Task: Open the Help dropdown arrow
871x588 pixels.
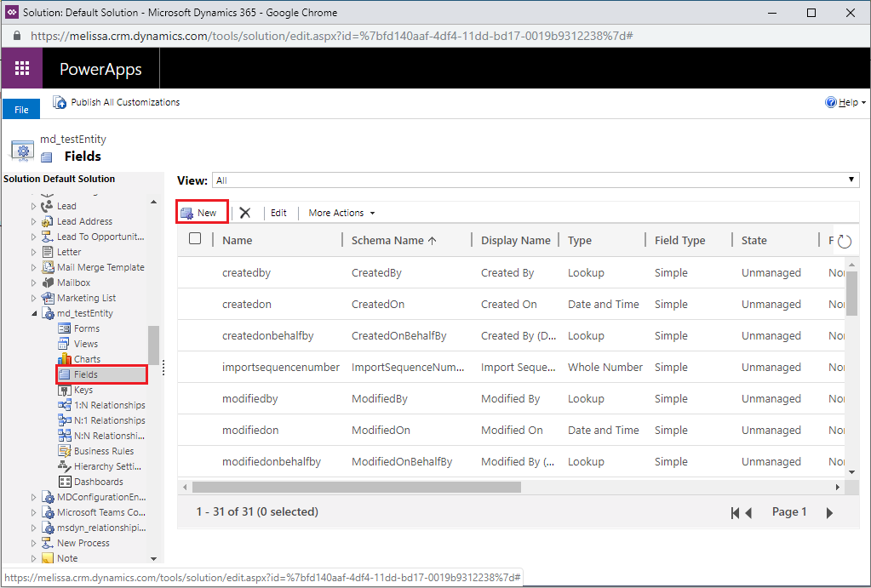Action: tap(863, 103)
